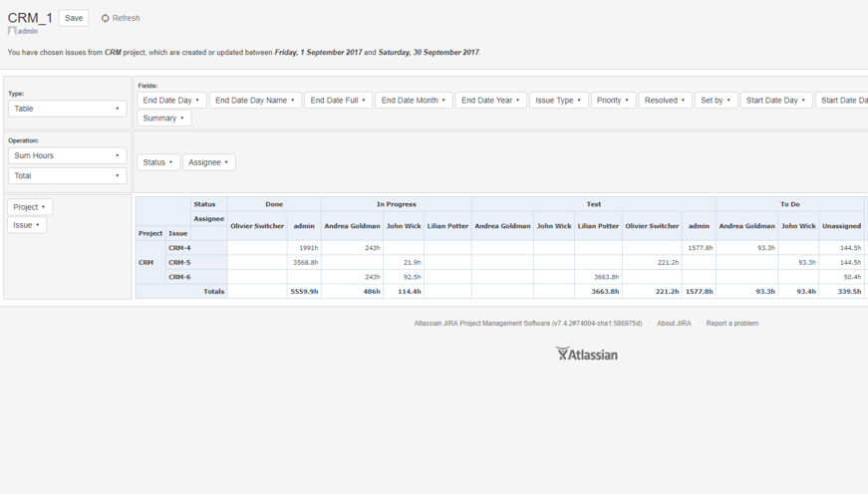The width and height of the screenshot is (868, 494).
Task: Open the Type dropdown showing Table
Action: click(67, 109)
